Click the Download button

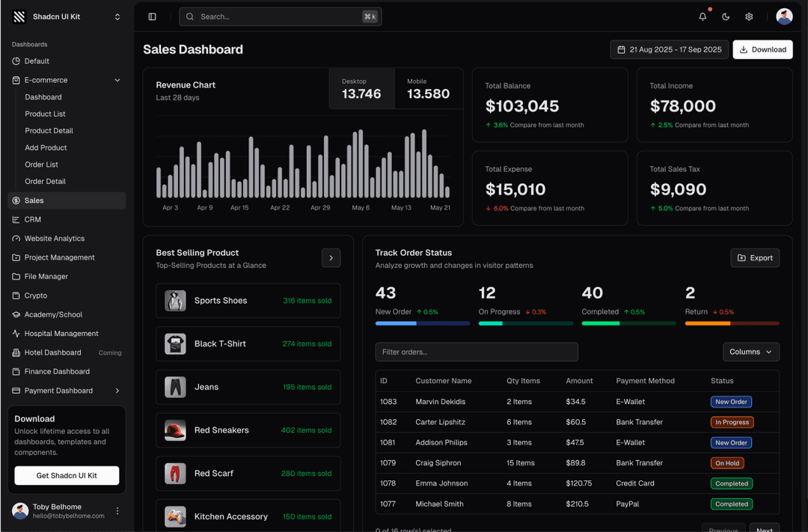[x=762, y=49]
